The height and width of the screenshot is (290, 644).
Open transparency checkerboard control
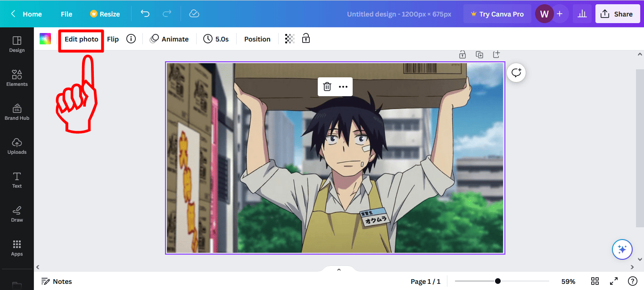pos(290,39)
